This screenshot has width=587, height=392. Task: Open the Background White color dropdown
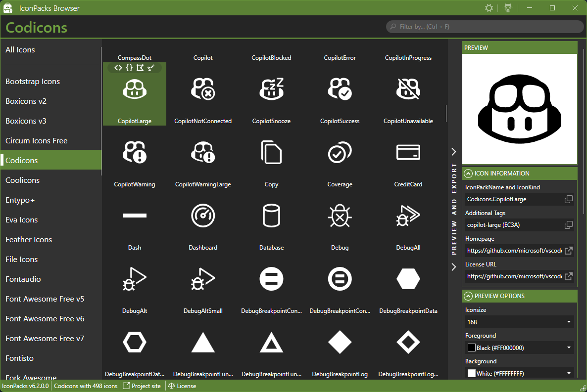tap(519, 373)
